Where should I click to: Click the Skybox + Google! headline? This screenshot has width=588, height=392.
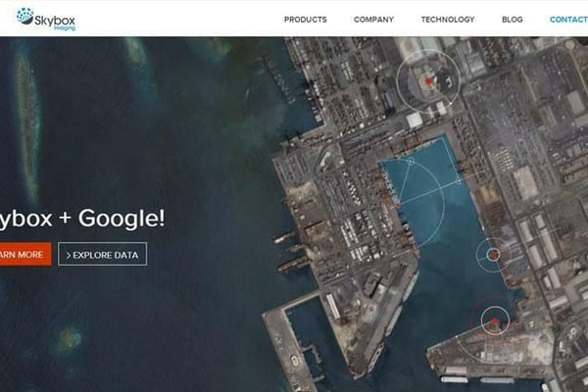82,218
